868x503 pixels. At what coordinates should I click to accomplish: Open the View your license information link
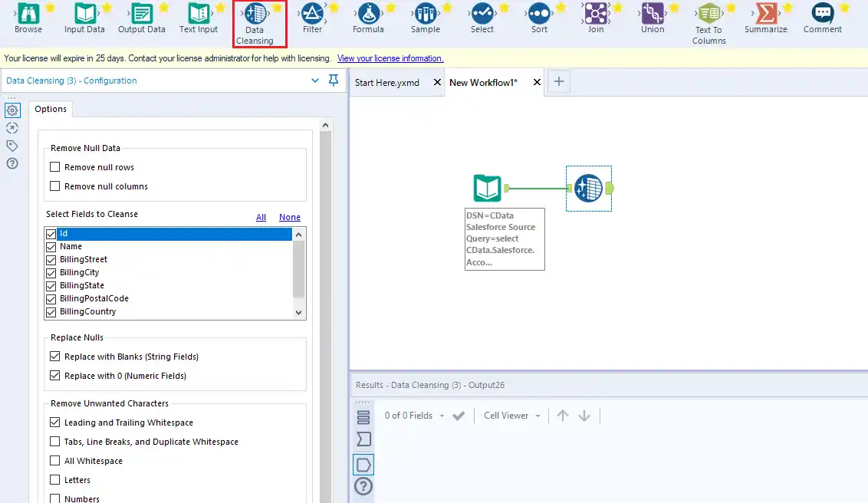click(390, 58)
